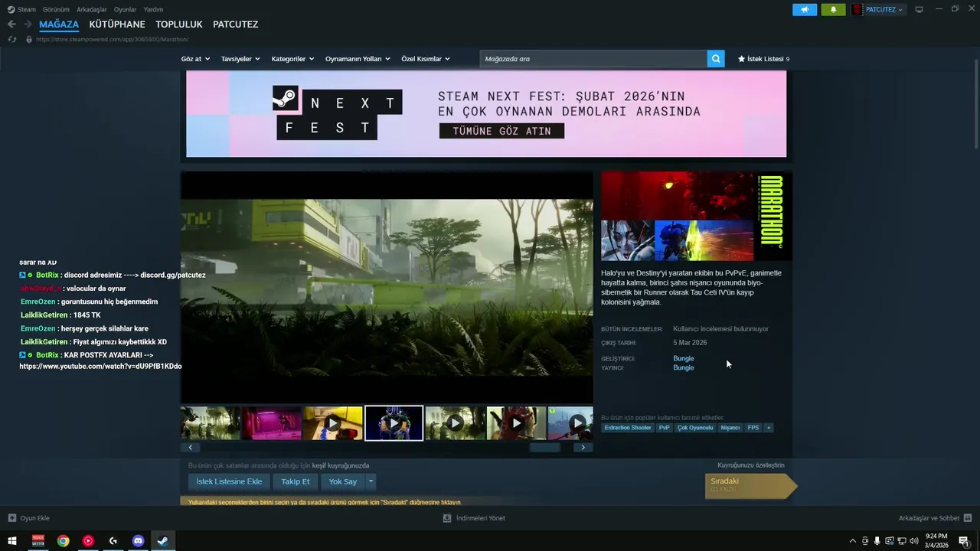This screenshot has width=980, height=551.
Task: Open the Bungie developer link
Action: pyautogui.click(x=684, y=358)
